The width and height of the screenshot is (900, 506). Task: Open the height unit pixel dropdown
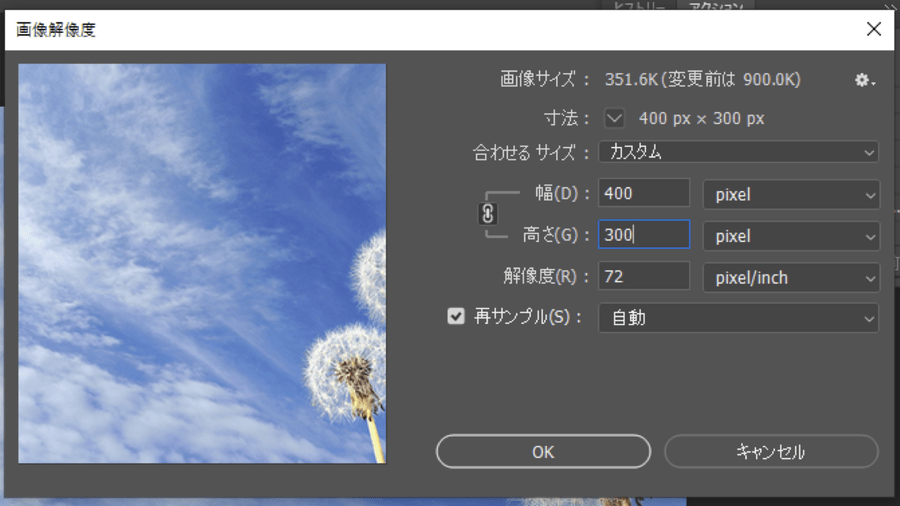(x=792, y=236)
